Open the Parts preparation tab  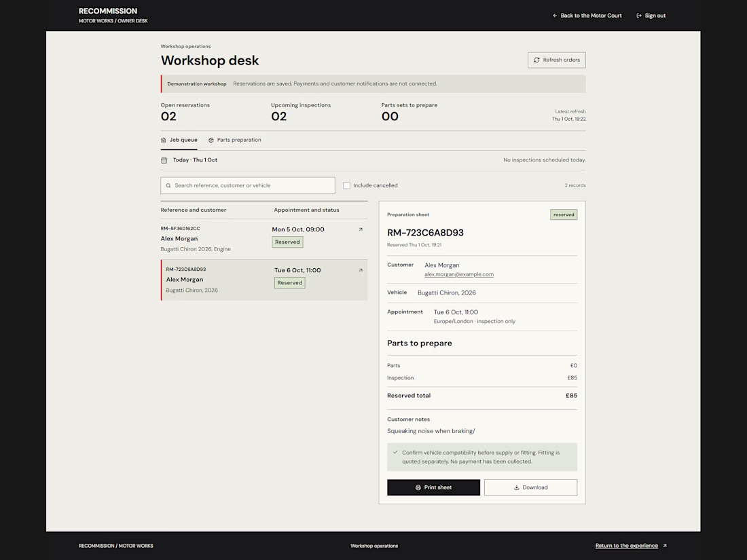[235, 140]
